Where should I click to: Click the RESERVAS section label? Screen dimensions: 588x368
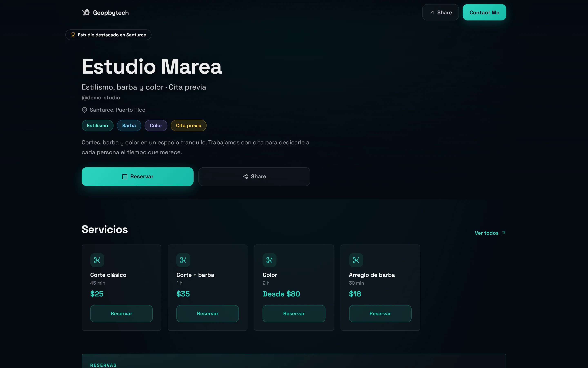pyautogui.click(x=103, y=365)
